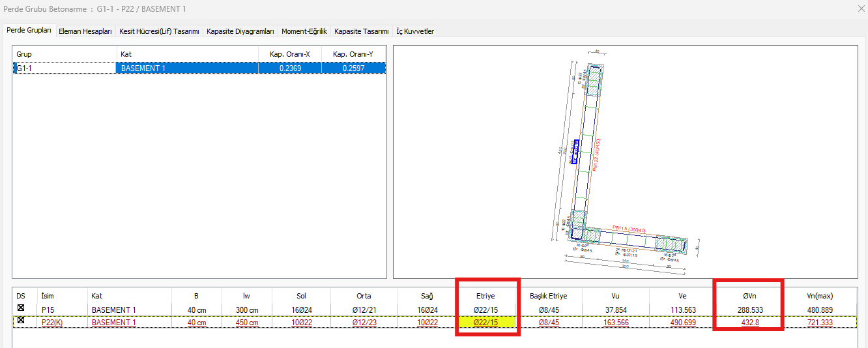
Task: Click the yellow Ø22/15 Etriye cell
Action: [487, 322]
